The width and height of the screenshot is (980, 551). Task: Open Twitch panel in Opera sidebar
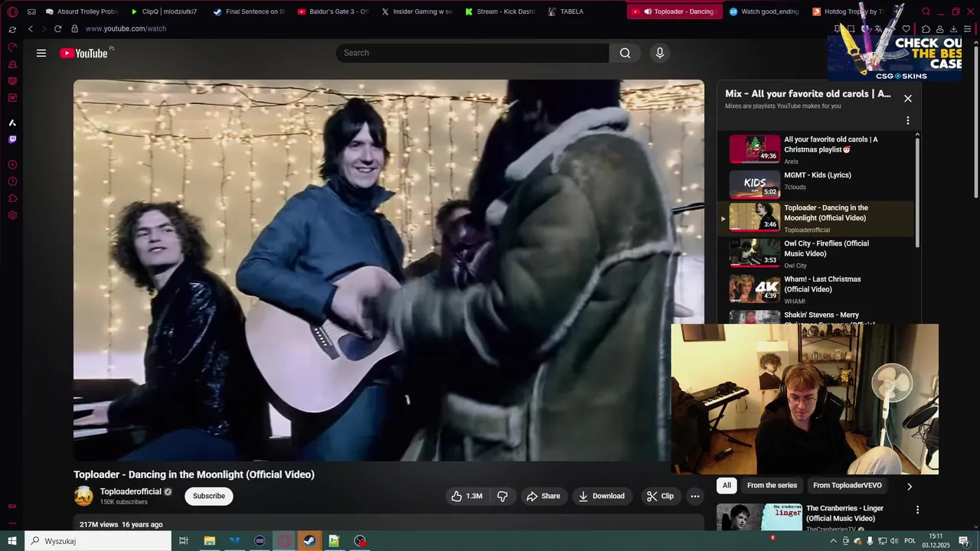12,139
